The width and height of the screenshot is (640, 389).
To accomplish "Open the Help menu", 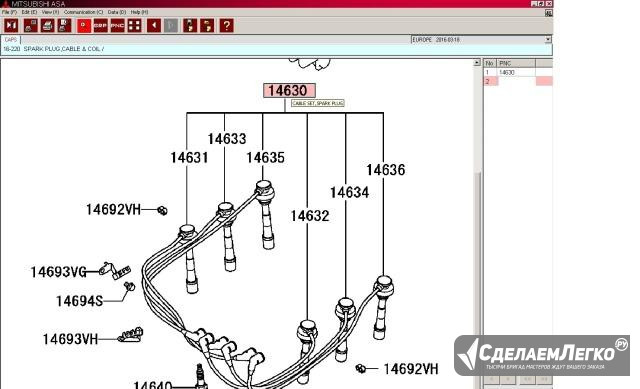I will pyautogui.click(x=140, y=12).
